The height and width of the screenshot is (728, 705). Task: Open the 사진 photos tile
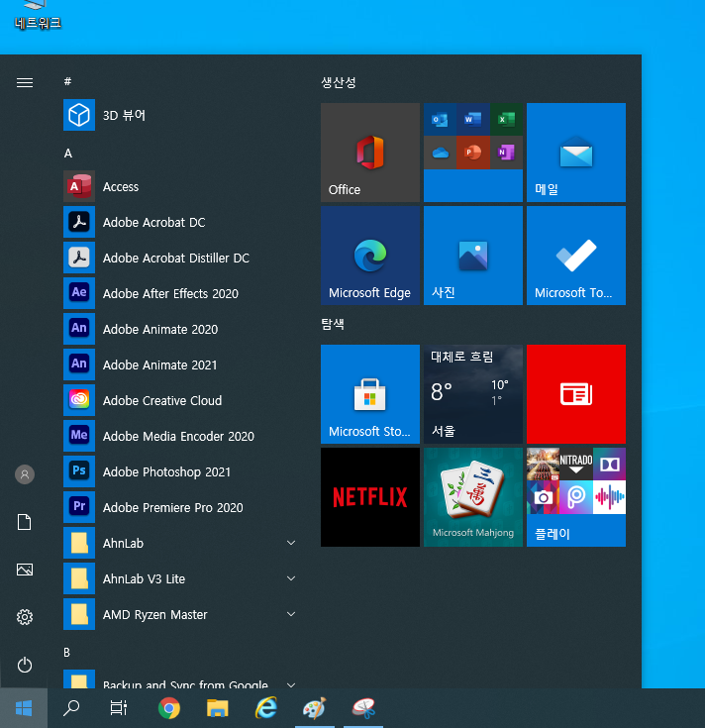click(x=473, y=256)
